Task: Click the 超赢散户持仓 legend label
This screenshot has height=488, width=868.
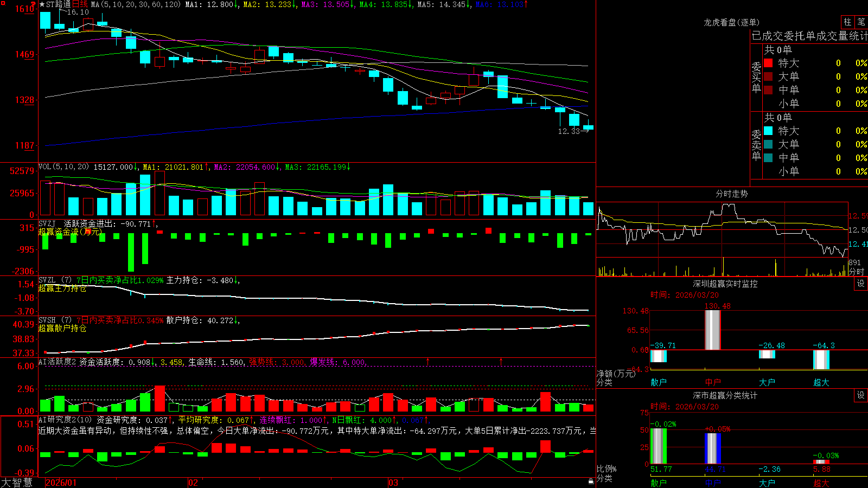Action: click(x=62, y=328)
